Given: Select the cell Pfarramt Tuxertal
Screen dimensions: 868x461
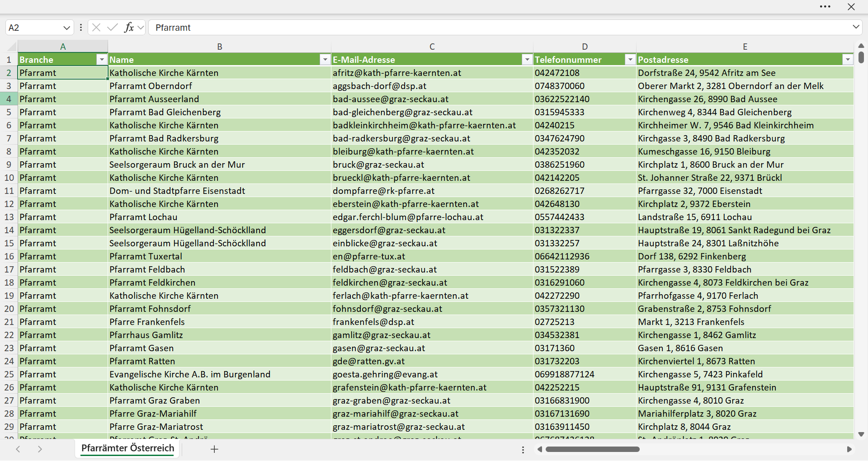Looking at the screenshot, I should pyautogui.click(x=220, y=256).
